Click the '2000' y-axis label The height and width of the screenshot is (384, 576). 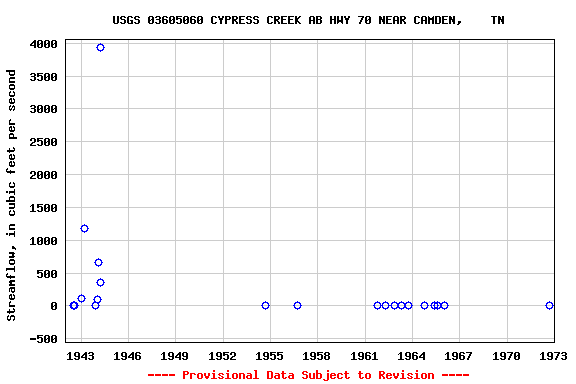(x=44, y=175)
